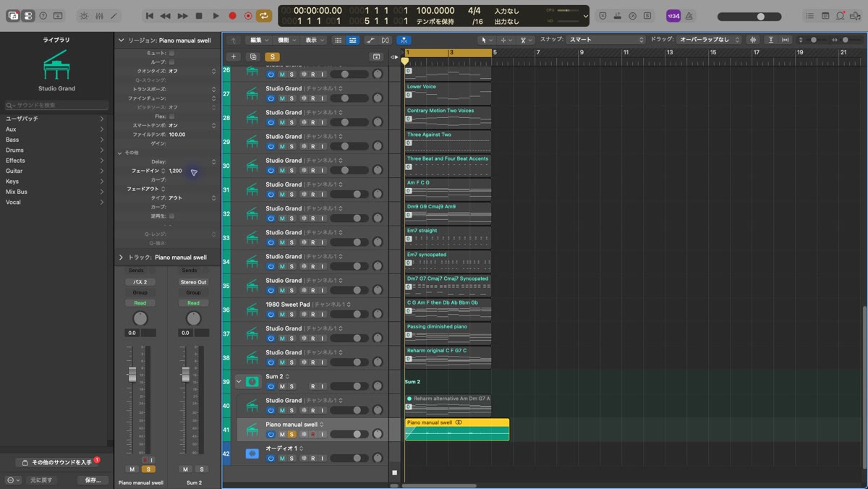This screenshot has width=868, height=489.
Task: Enable the 逆再生 checkbox
Action: coord(171,216)
